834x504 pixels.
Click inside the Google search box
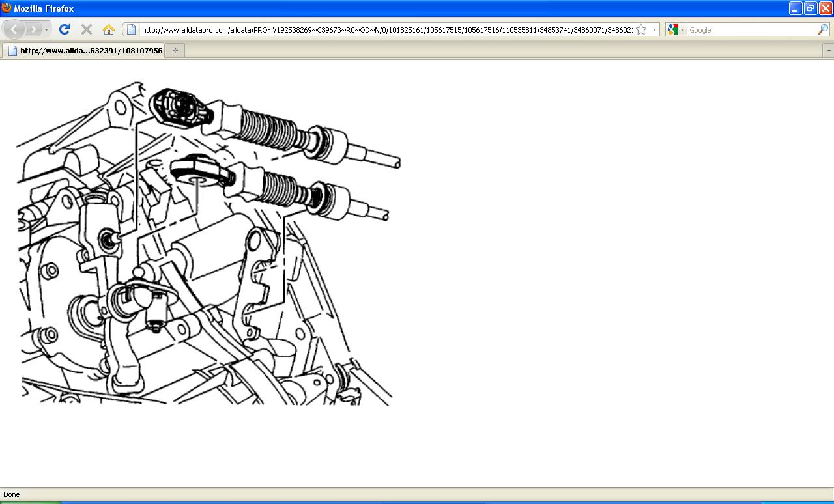point(751,30)
